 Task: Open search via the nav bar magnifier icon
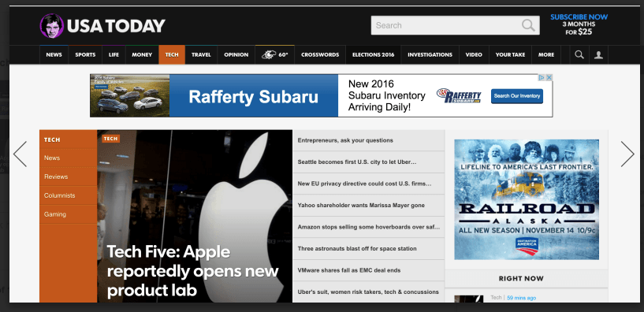[579, 54]
